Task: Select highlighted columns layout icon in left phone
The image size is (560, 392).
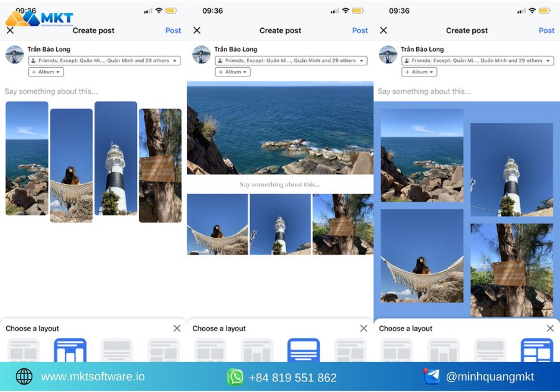Action: click(70, 350)
